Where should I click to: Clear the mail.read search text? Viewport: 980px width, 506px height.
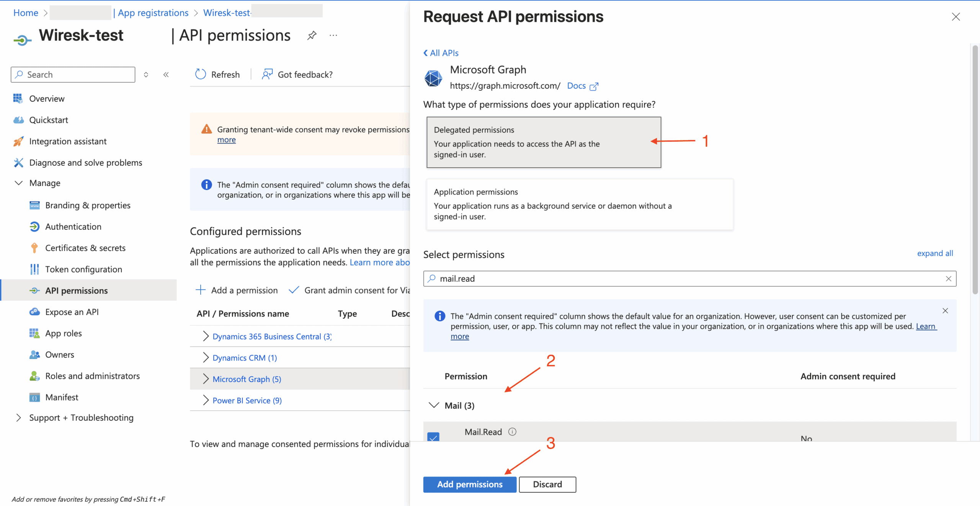click(949, 279)
